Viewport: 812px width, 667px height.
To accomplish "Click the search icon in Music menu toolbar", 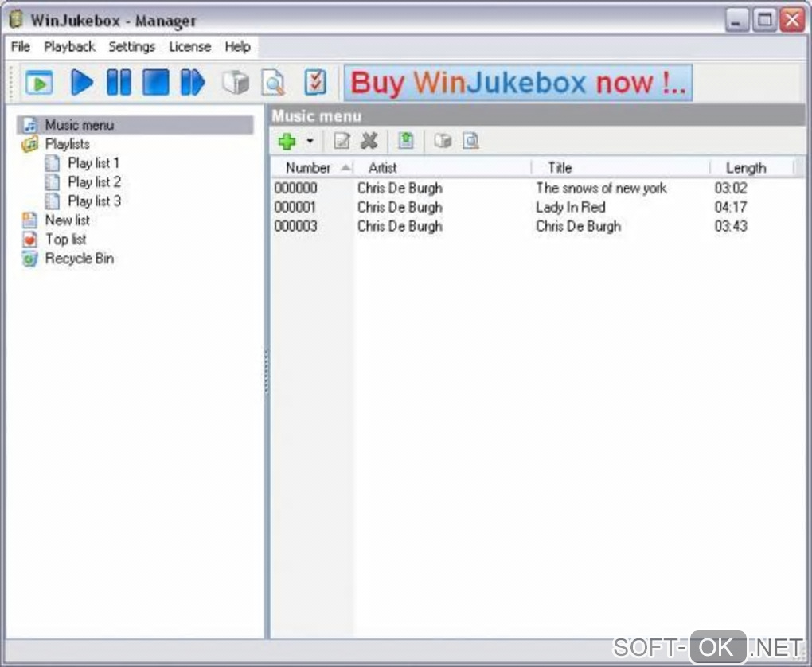I will tap(470, 141).
